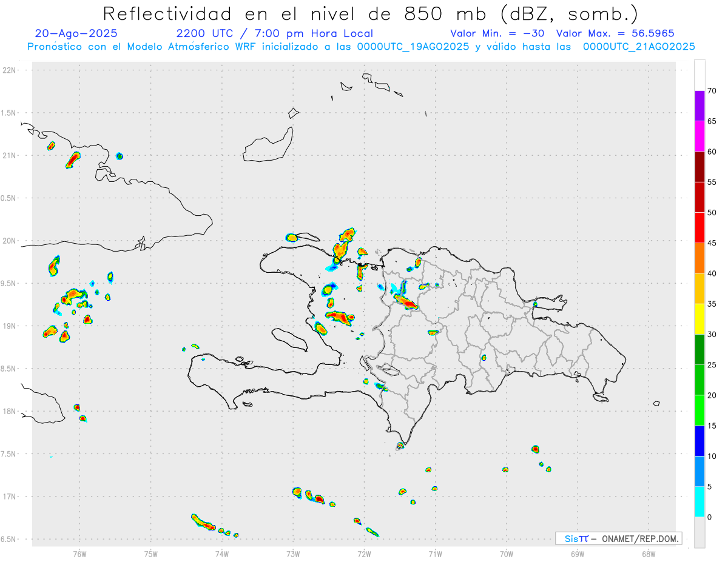Click the '18N' latitude label
728x562 pixels.
click(x=10, y=411)
